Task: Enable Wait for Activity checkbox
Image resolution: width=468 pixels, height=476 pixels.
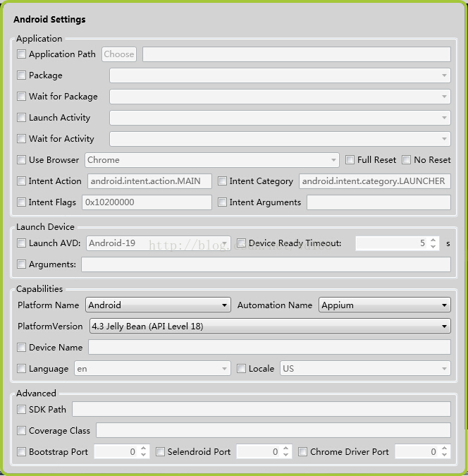Action: tap(21, 139)
